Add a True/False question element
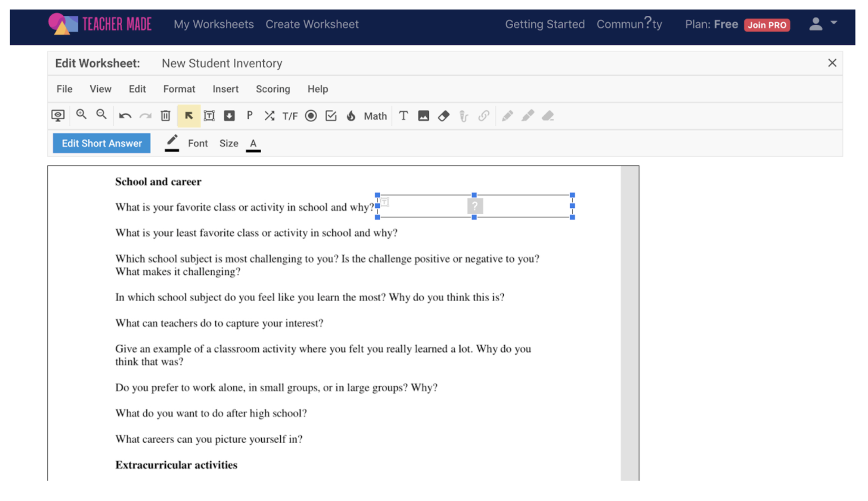 tap(290, 116)
